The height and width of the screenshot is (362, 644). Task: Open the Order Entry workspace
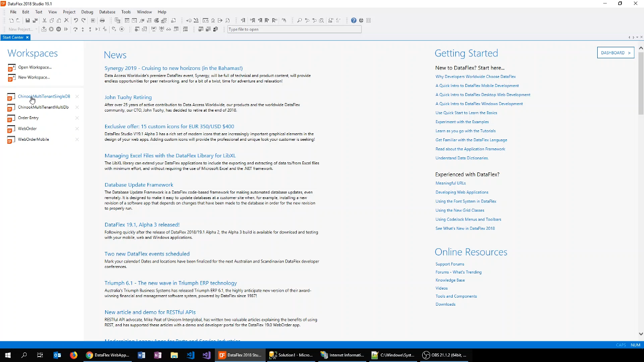pos(28,118)
